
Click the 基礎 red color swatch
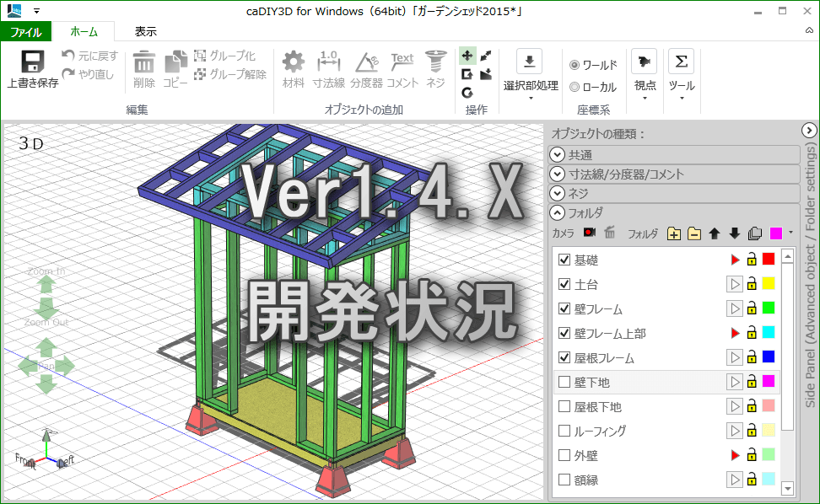coord(769,259)
